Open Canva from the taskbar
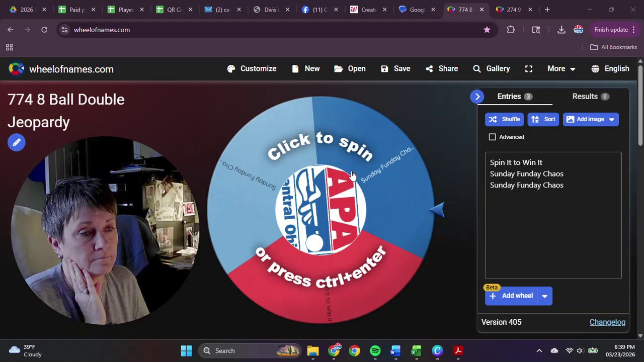Screen dimensions: 644x362 pyautogui.click(x=437, y=350)
